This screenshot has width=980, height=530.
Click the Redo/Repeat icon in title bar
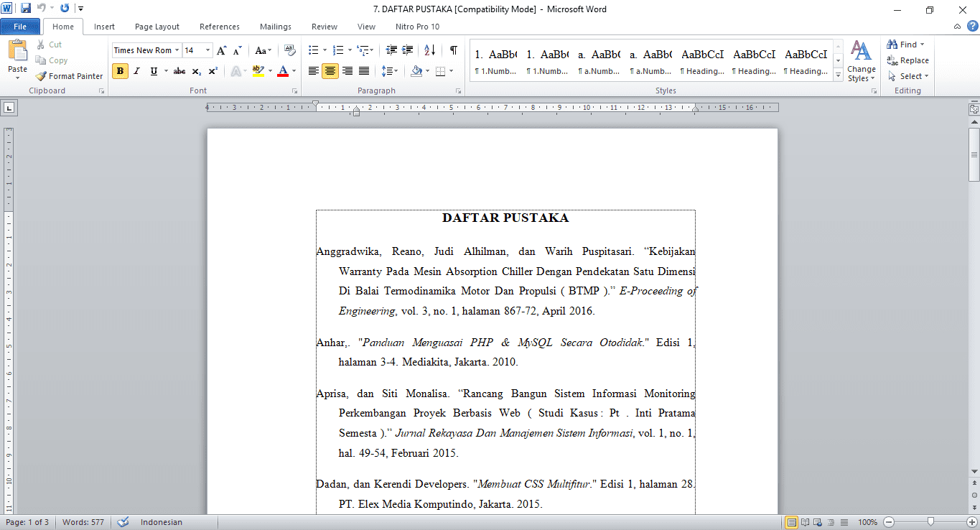pos(65,9)
